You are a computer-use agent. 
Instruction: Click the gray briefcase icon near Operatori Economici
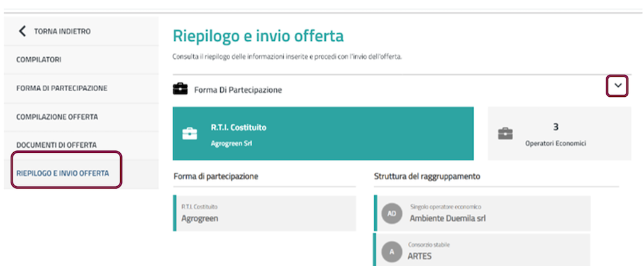tap(504, 133)
